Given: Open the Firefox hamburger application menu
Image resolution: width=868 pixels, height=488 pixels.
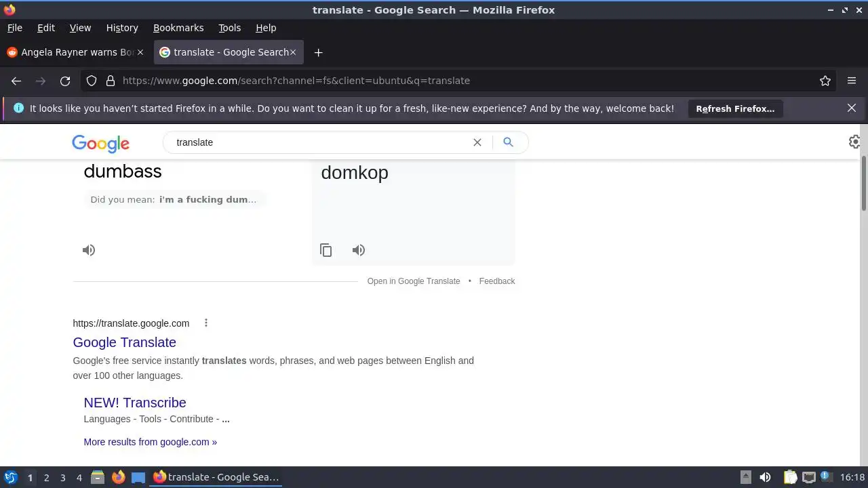Looking at the screenshot, I should tap(852, 81).
